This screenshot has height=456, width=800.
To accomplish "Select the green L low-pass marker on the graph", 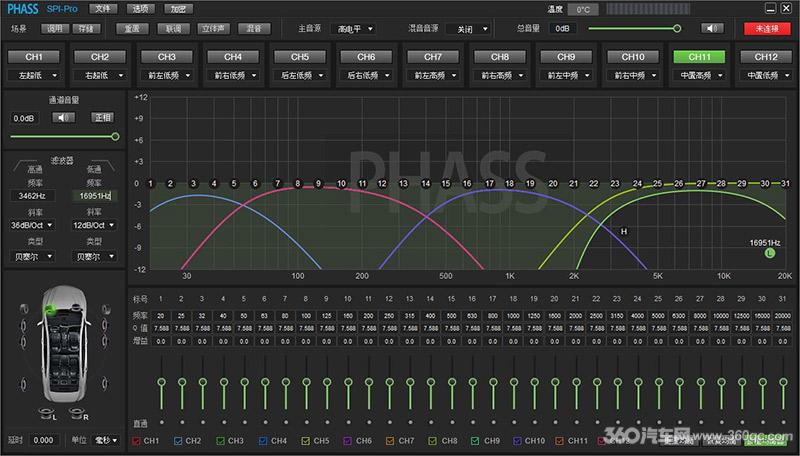I will (x=770, y=253).
